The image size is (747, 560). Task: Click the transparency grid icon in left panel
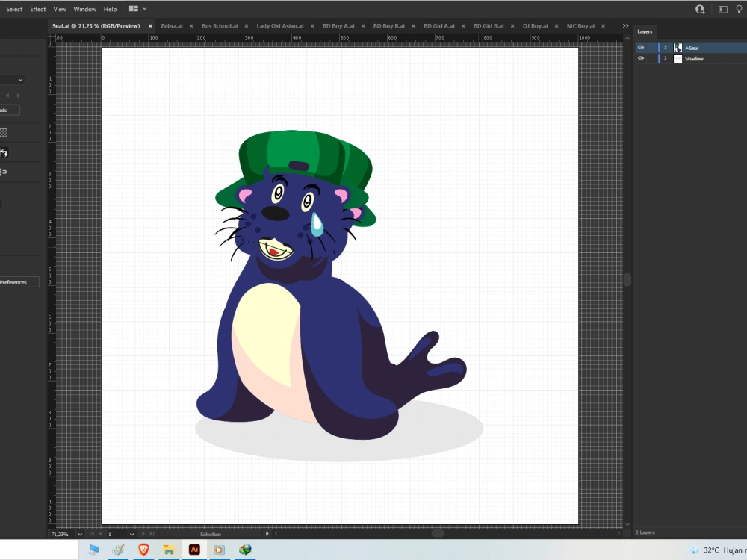4,133
